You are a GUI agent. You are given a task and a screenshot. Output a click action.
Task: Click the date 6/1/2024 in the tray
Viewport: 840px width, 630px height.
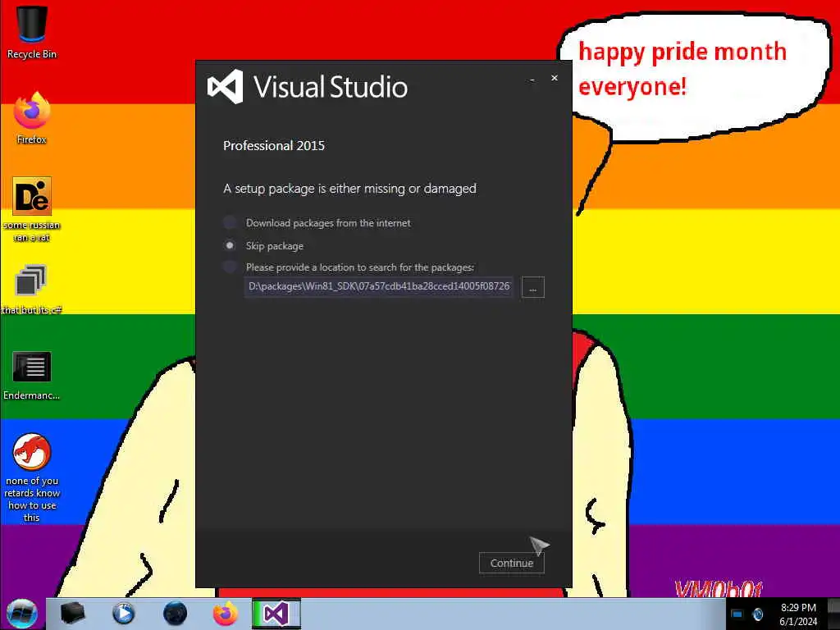(798, 622)
